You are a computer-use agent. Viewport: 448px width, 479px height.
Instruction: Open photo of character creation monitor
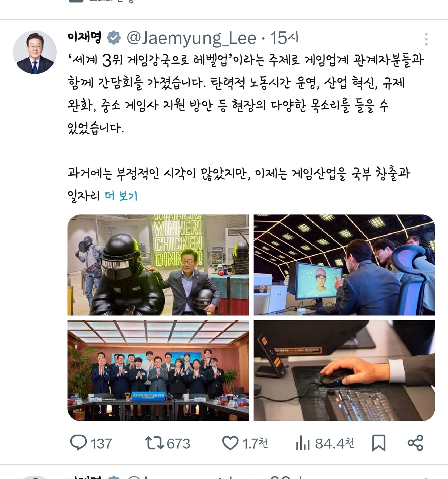click(x=344, y=265)
